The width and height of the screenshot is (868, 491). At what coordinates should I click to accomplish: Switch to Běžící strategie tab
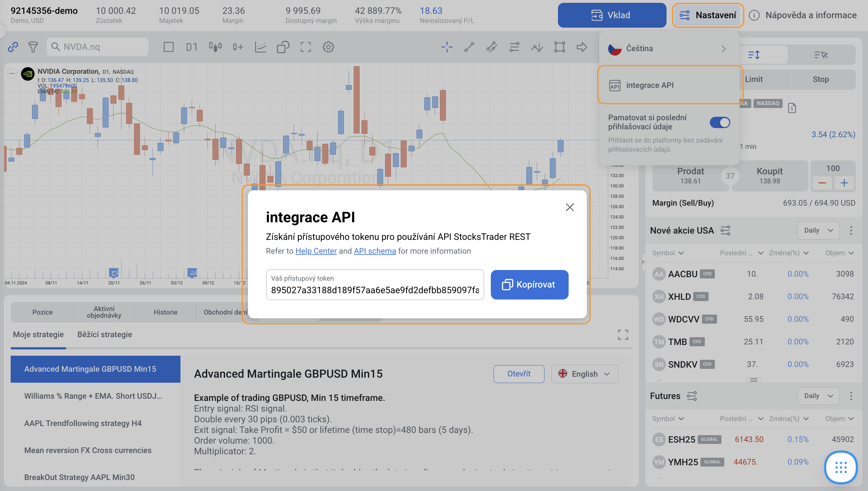coord(104,335)
